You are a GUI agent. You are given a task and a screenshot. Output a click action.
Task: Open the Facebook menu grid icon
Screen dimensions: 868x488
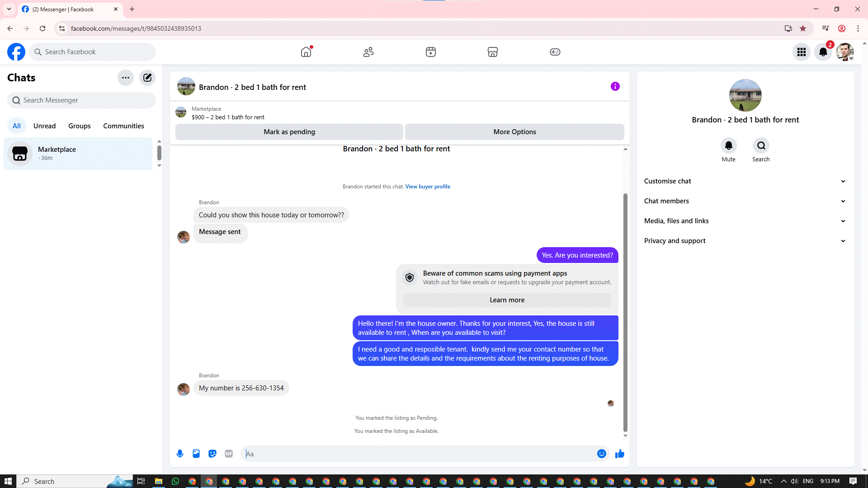pyautogui.click(x=802, y=52)
